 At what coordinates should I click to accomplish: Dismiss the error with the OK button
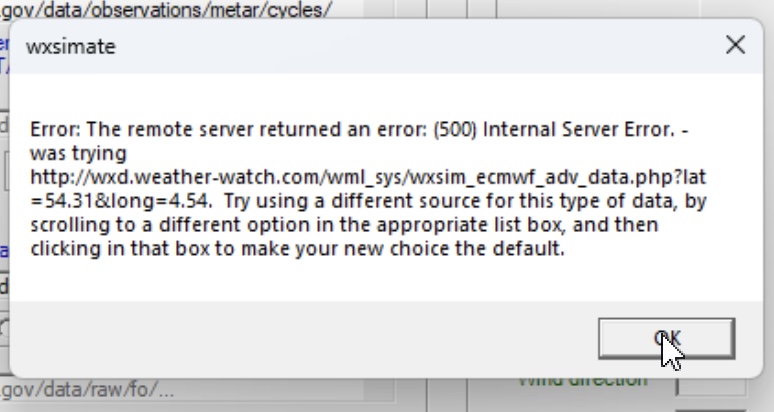point(666,338)
